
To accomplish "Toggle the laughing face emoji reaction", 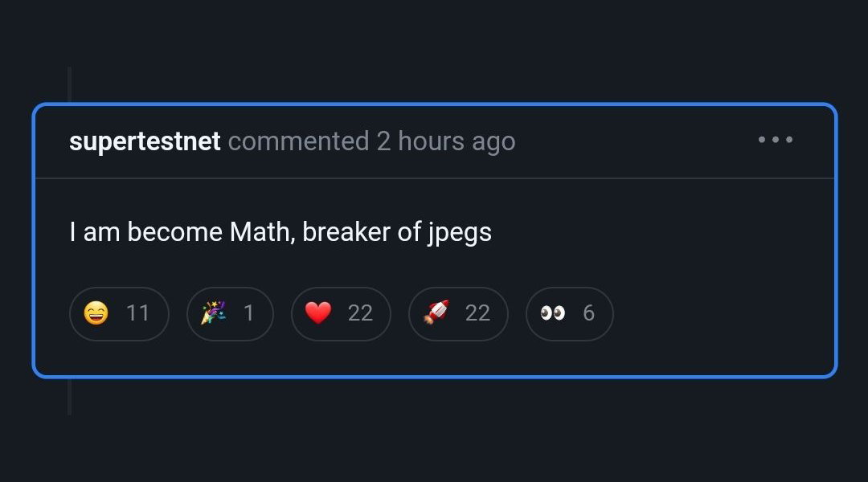I will 96,313.
